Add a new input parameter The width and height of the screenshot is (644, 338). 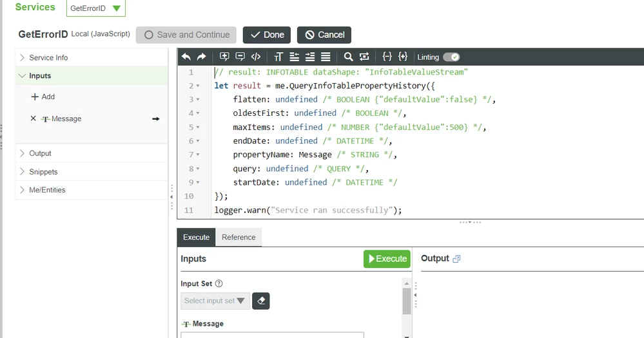pyautogui.click(x=43, y=97)
